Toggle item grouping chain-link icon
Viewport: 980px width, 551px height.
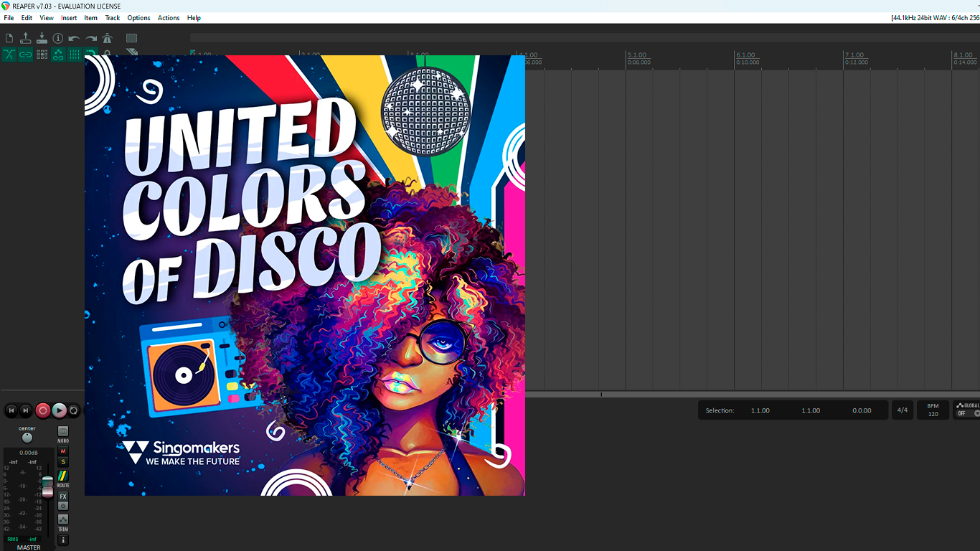pos(26,54)
